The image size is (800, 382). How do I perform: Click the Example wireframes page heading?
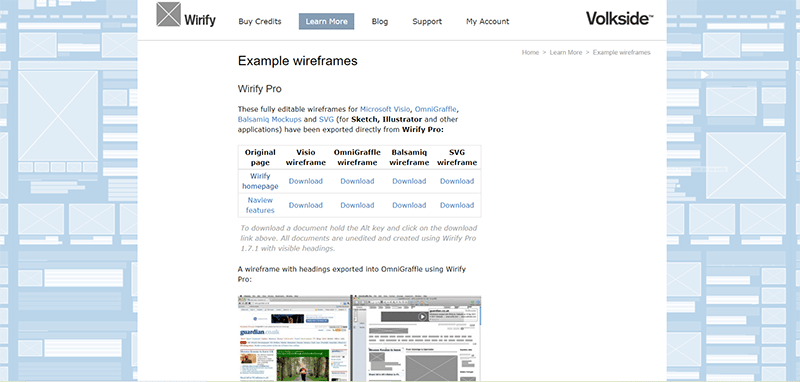pos(297,61)
